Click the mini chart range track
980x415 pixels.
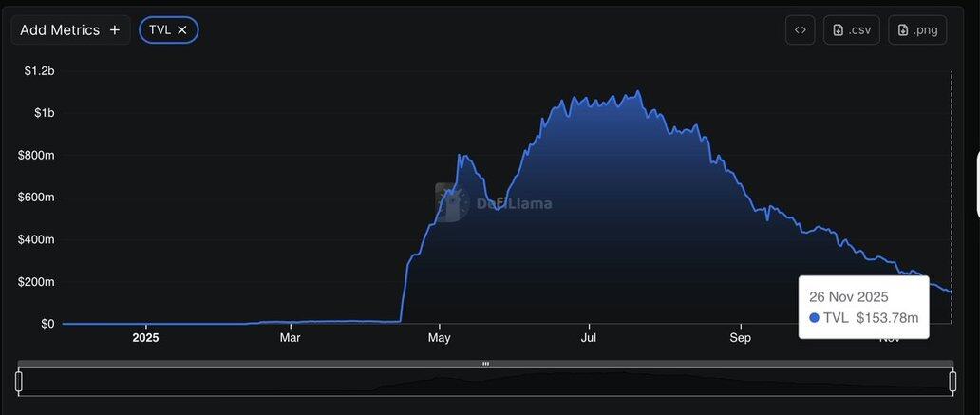485,383
